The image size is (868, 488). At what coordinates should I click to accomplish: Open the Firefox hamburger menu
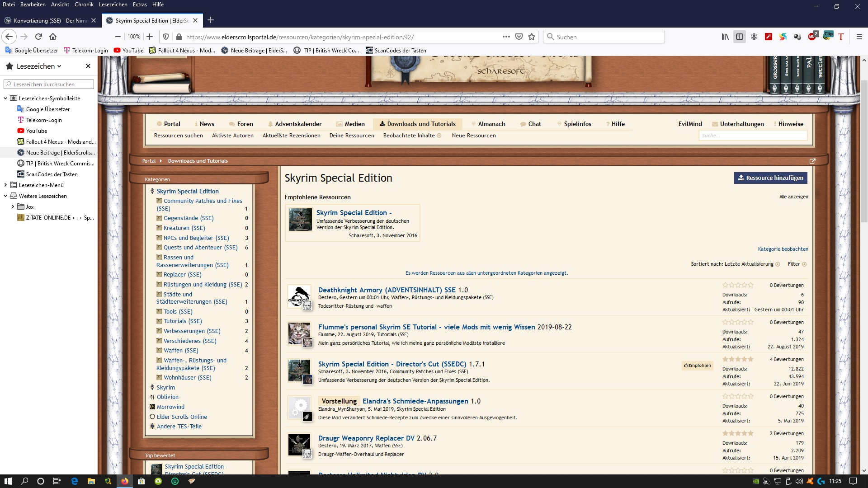coord(859,37)
